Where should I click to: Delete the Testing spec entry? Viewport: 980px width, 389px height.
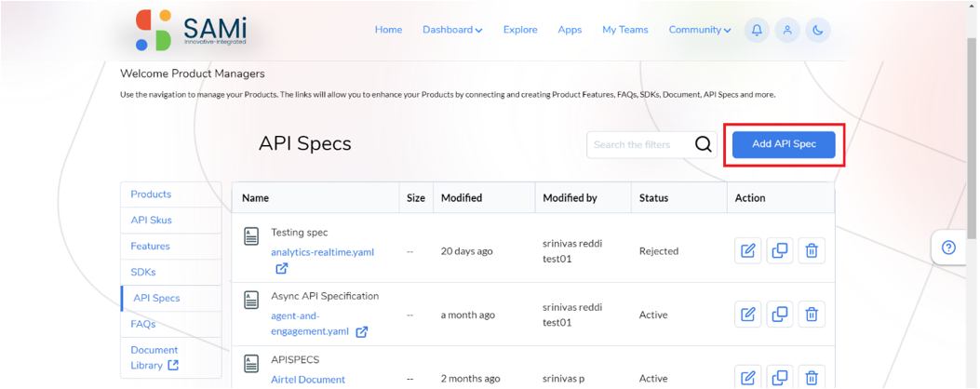pyautogui.click(x=812, y=250)
